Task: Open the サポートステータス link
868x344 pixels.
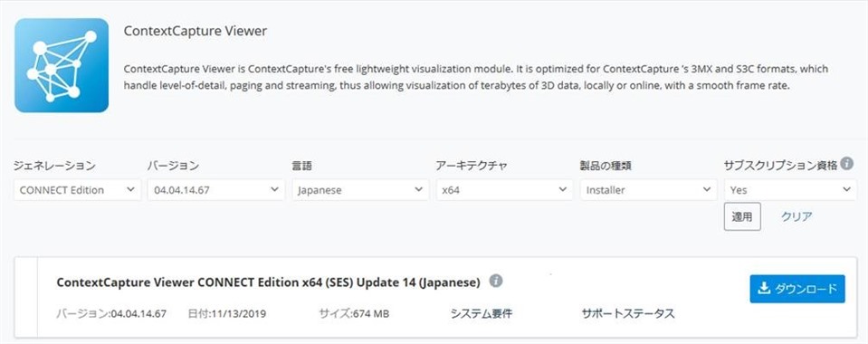Action: pos(628,313)
